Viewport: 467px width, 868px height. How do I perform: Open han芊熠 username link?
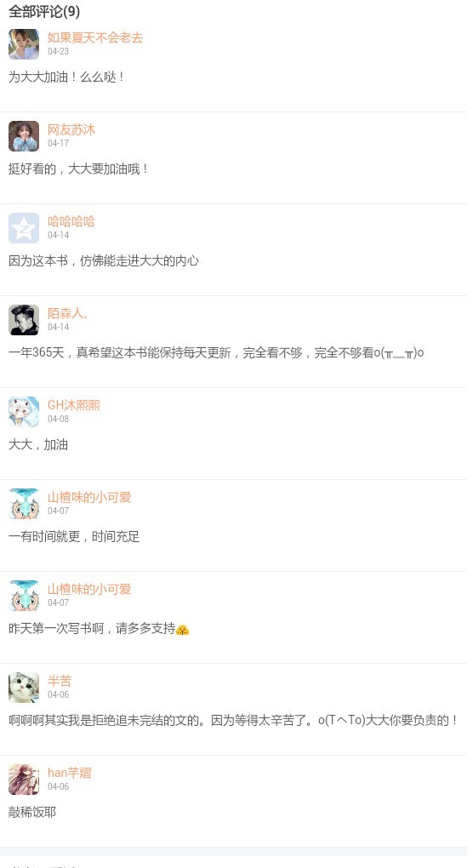coord(69,773)
